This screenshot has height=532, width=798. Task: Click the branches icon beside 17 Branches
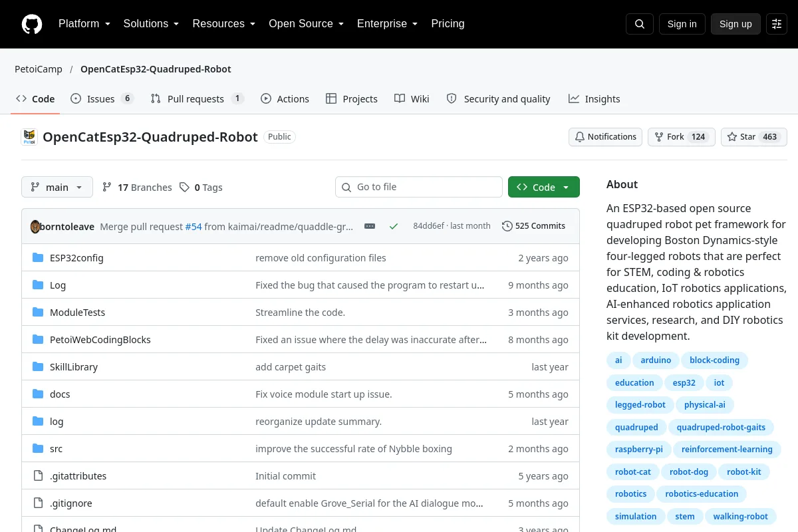pos(107,188)
